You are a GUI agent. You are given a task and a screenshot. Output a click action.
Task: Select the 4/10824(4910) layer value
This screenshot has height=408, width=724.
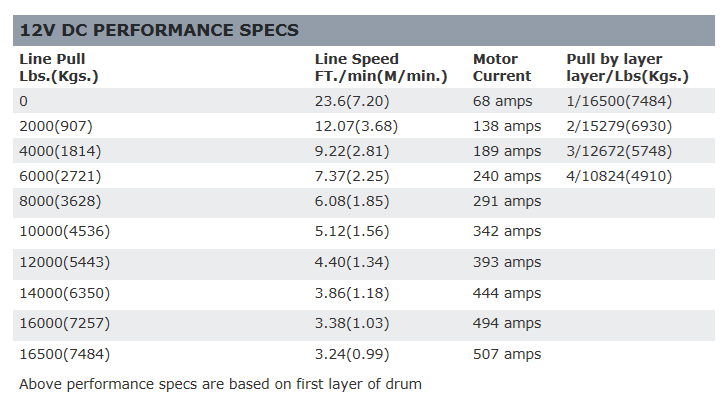[x=619, y=176]
